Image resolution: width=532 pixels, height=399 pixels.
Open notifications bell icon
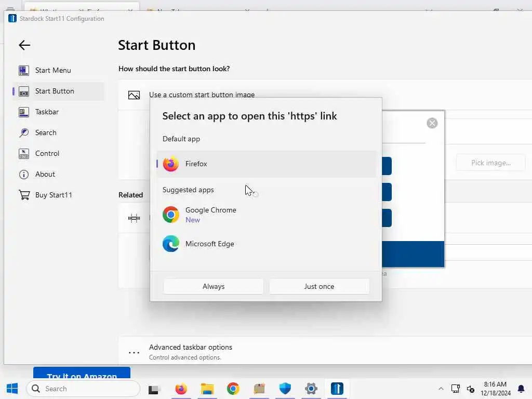click(x=521, y=389)
